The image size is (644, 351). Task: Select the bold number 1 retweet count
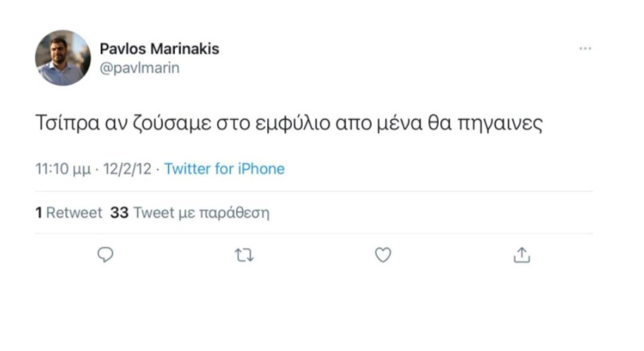point(39,213)
